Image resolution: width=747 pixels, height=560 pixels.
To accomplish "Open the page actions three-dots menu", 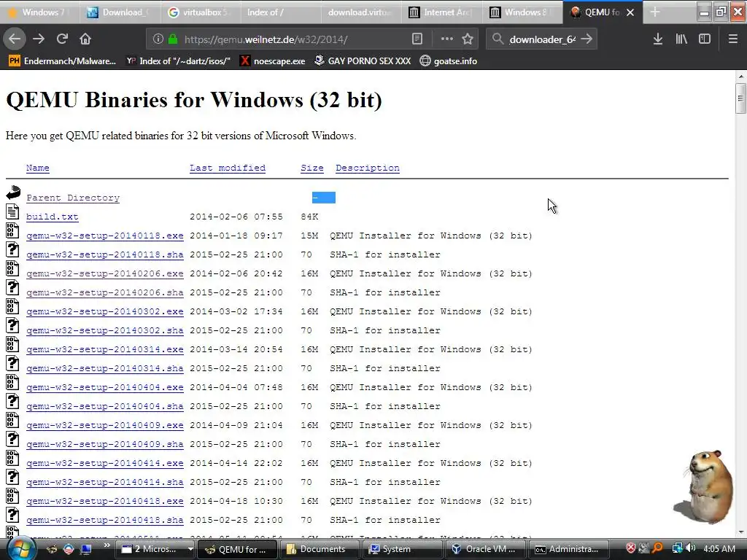I will tap(446, 39).
